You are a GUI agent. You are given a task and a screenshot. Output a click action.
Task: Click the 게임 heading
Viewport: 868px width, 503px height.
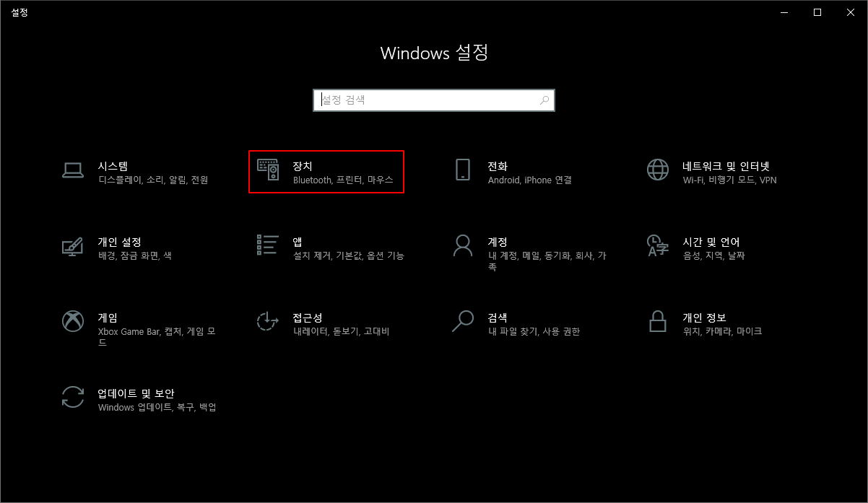coord(108,318)
